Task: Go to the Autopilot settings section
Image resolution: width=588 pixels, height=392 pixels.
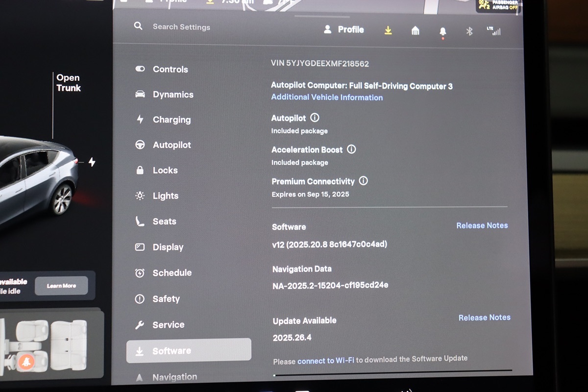Action: tap(171, 145)
